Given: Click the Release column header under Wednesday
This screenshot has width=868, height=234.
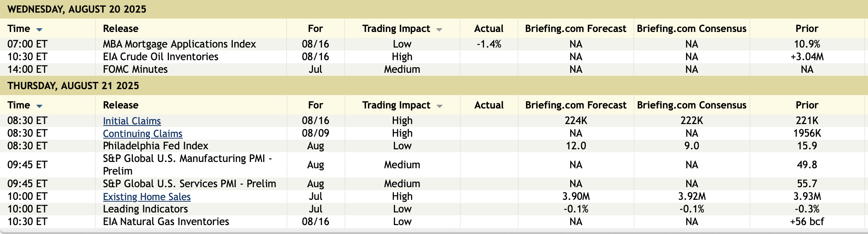Looking at the screenshot, I should click(x=121, y=29).
